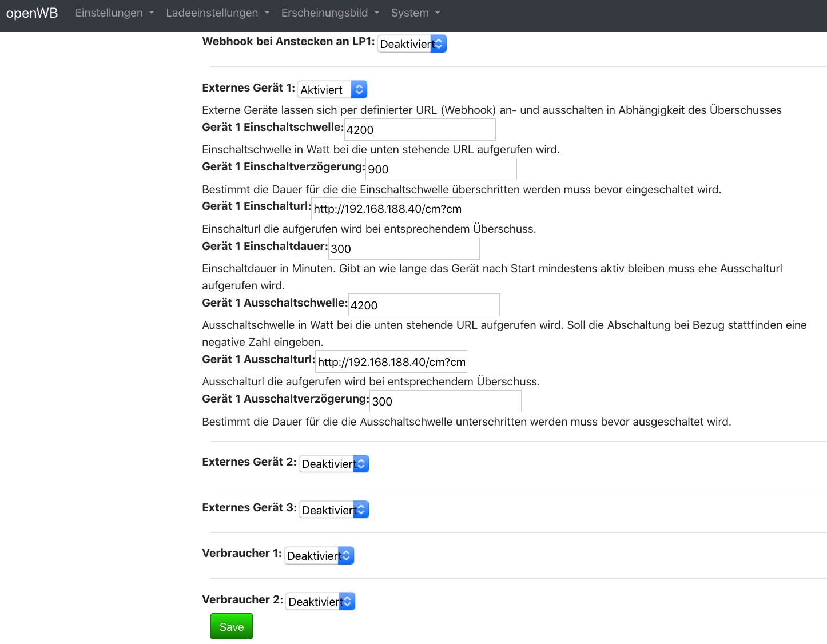
Task: Open the System dropdown menu
Action: [415, 13]
